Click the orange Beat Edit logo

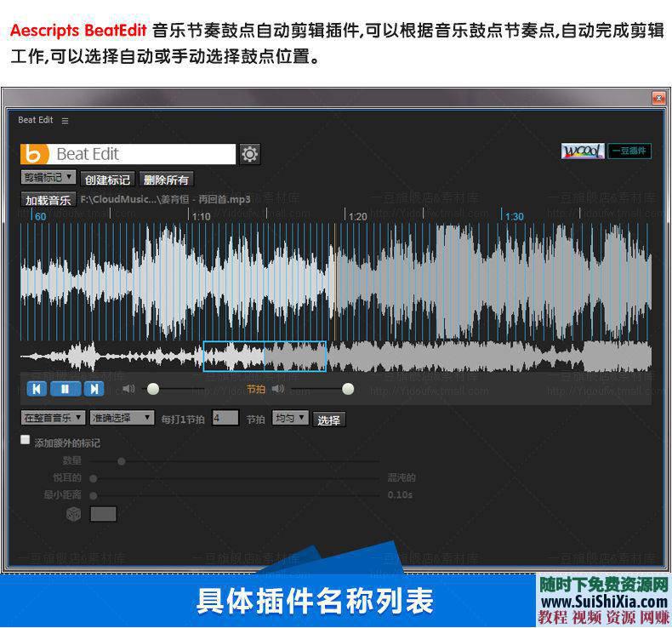(34, 154)
